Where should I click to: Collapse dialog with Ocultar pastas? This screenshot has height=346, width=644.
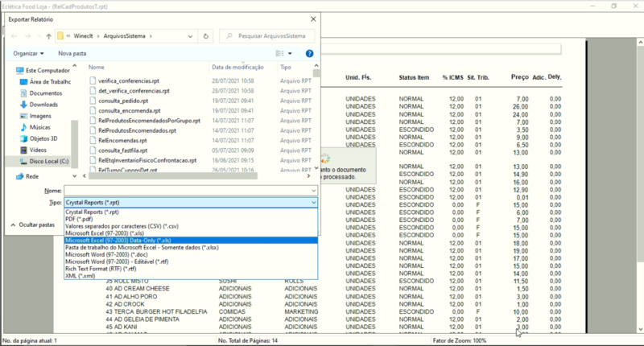point(33,225)
